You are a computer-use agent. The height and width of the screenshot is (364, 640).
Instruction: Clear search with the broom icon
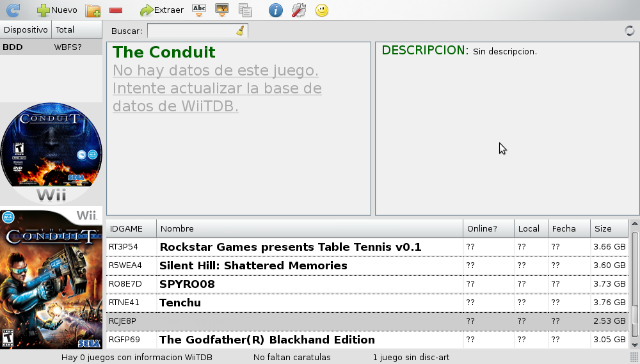240,31
